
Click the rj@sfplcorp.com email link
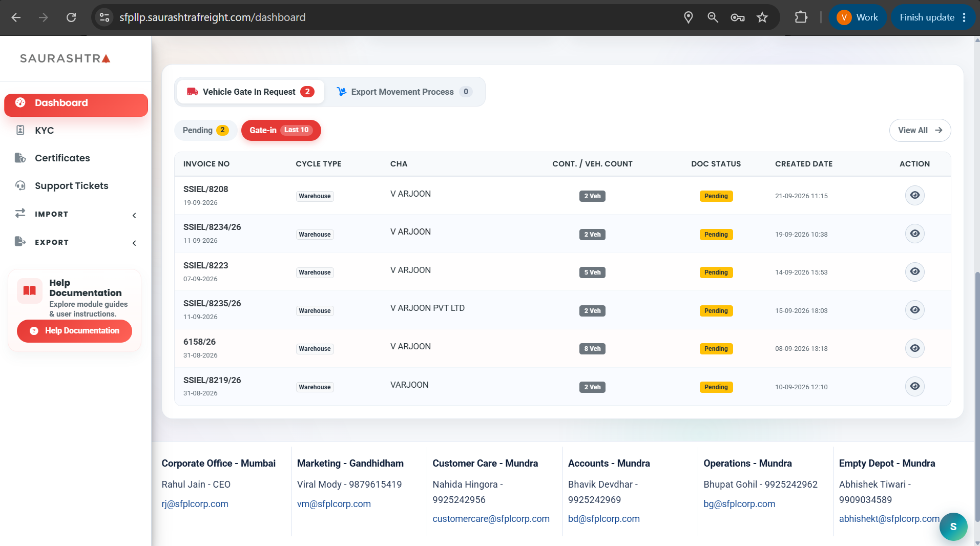coord(195,503)
